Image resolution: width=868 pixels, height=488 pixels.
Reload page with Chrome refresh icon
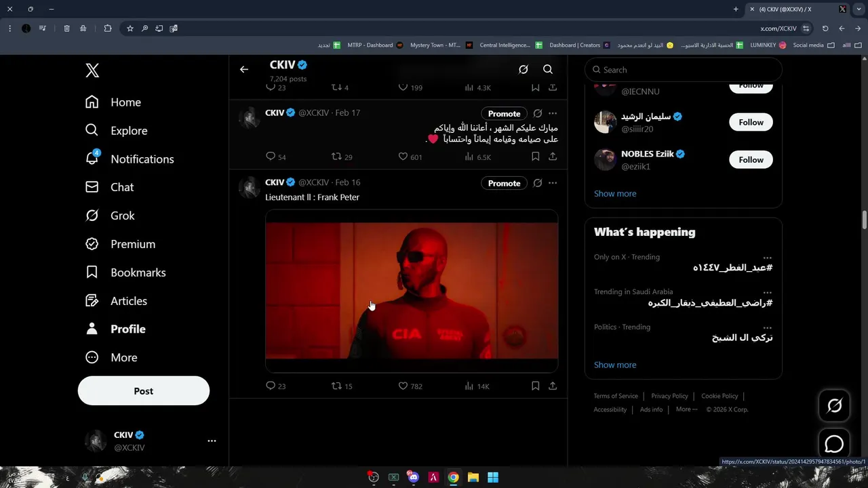pos(825,28)
